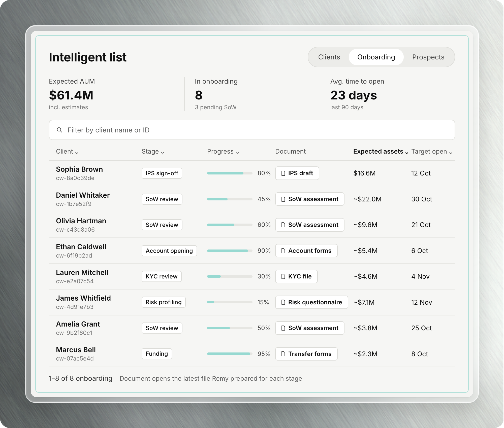504x428 pixels.
Task: Open Daniel Whitaker's SoW assessment document
Action: pyautogui.click(x=310, y=199)
